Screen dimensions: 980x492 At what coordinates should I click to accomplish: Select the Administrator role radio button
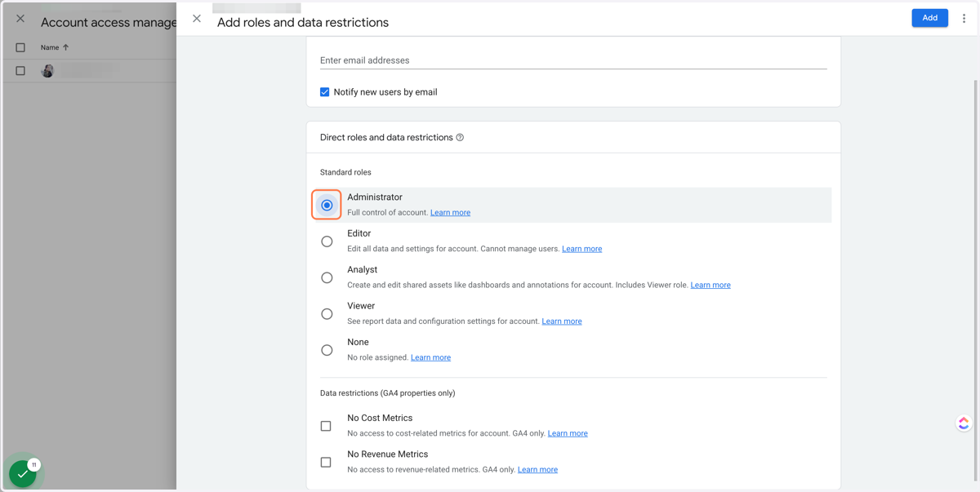[327, 205]
